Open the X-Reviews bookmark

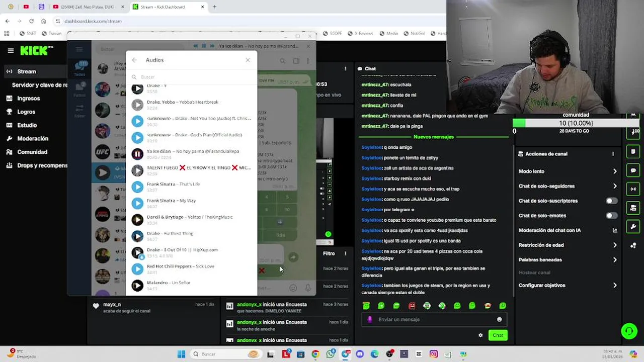click(x=360, y=33)
